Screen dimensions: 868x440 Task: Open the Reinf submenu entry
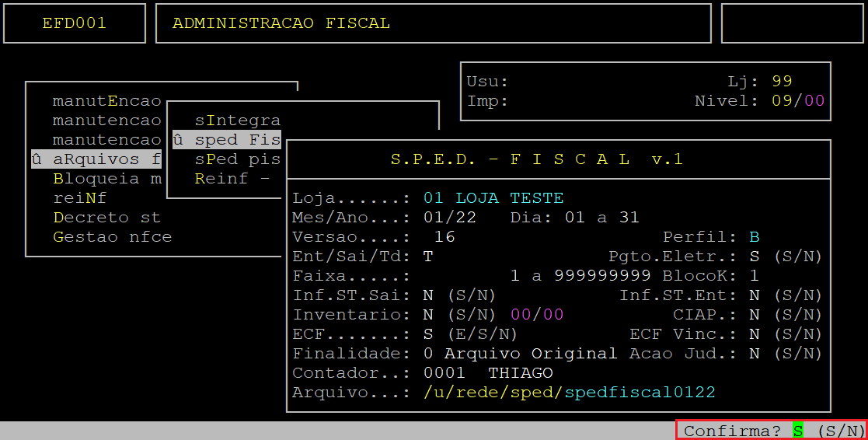pyautogui.click(x=232, y=179)
